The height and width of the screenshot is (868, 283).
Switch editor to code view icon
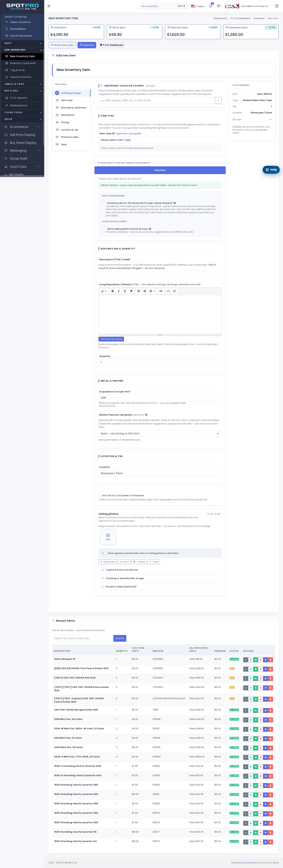168,291
